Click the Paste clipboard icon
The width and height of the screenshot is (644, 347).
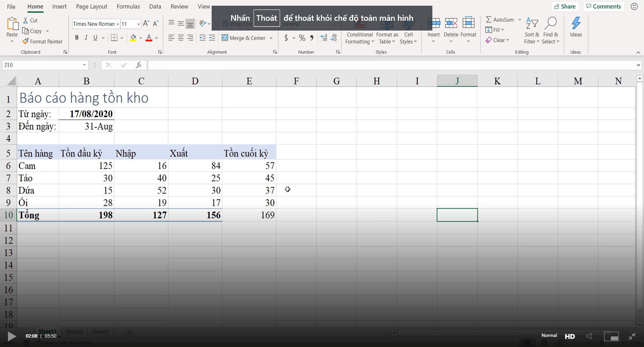pyautogui.click(x=12, y=24)
